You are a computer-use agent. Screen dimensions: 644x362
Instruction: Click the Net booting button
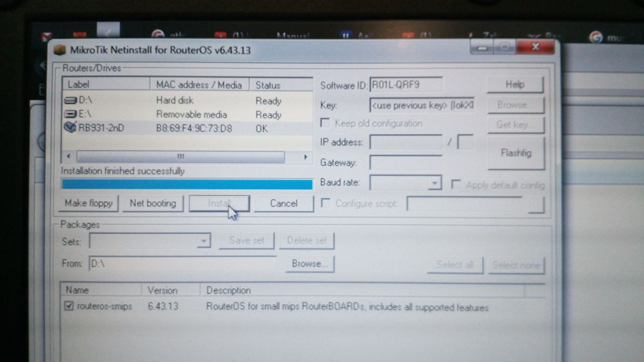[x=153, y=203]
